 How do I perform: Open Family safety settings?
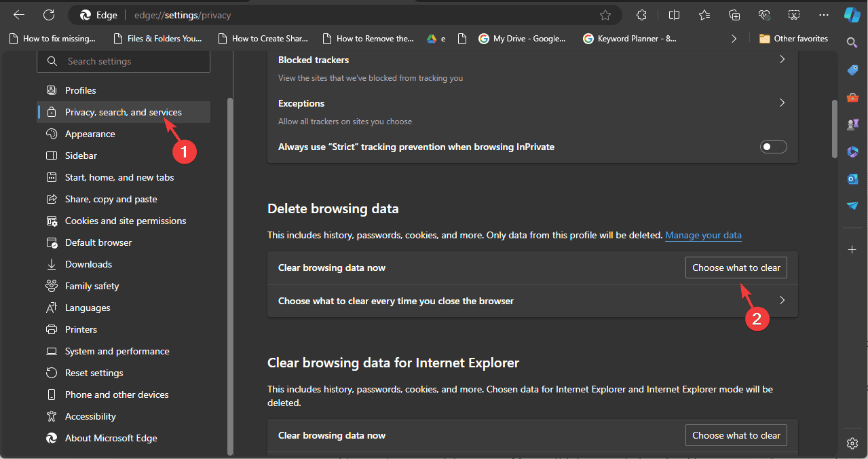point(124,286)
